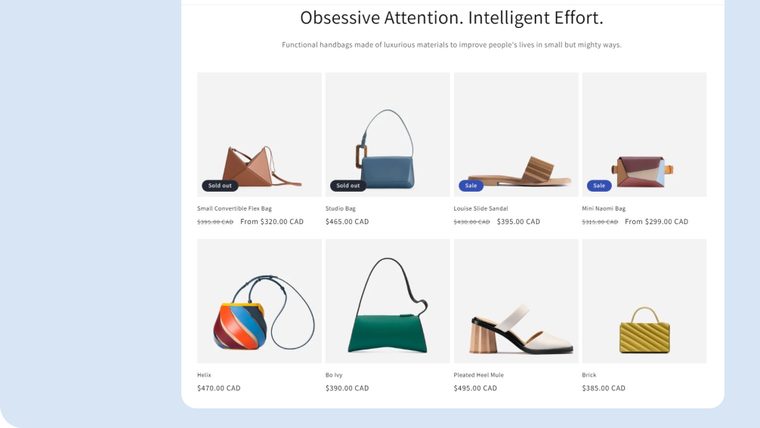The width and height of the screenshot is (760, 428).
Task: Click the Small Convertible Flex Bag title
Action: tap(234, 209)
